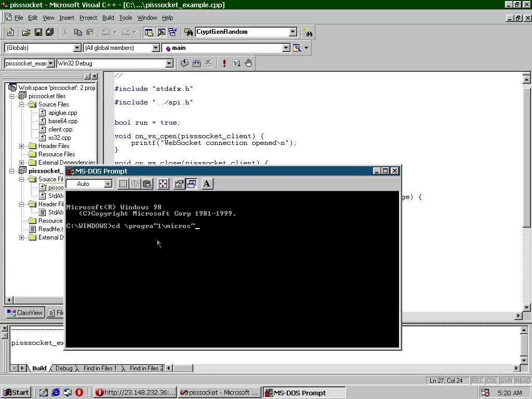
Task: Open the Tools menu
Action: 126,18
